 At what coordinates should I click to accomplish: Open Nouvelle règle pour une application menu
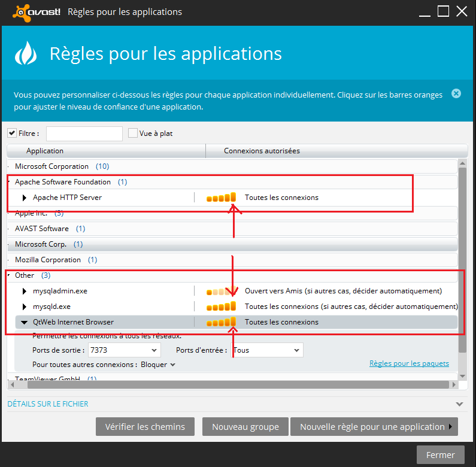(x=374, y=427)
